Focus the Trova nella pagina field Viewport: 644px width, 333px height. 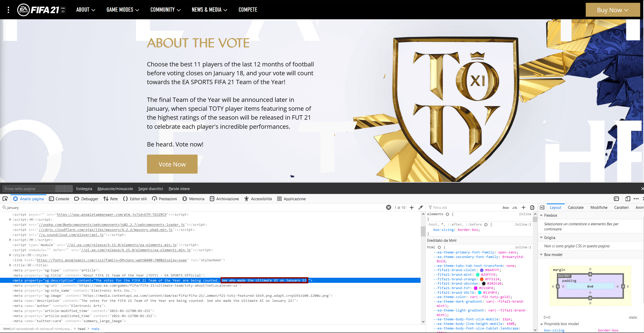(x=29, y=189)
